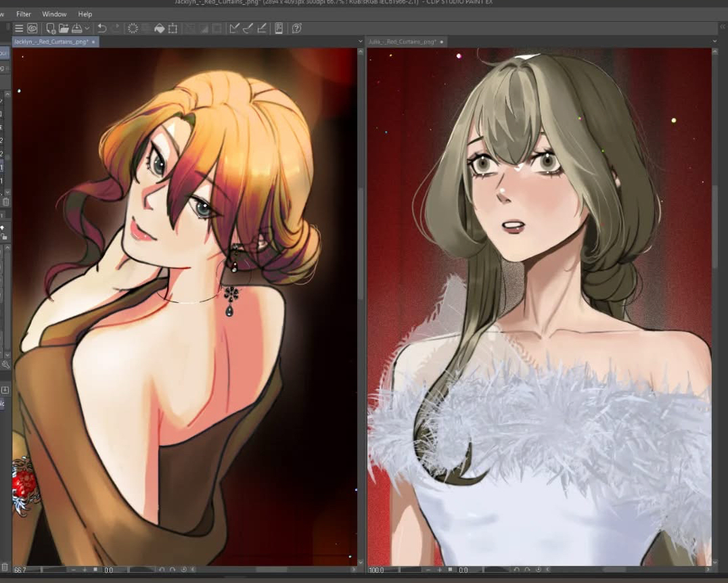The height and width of the screenshot is (583, 728).
Task: Click the zoom slider under Jacklyn canvas
Action: coord(54,570)
